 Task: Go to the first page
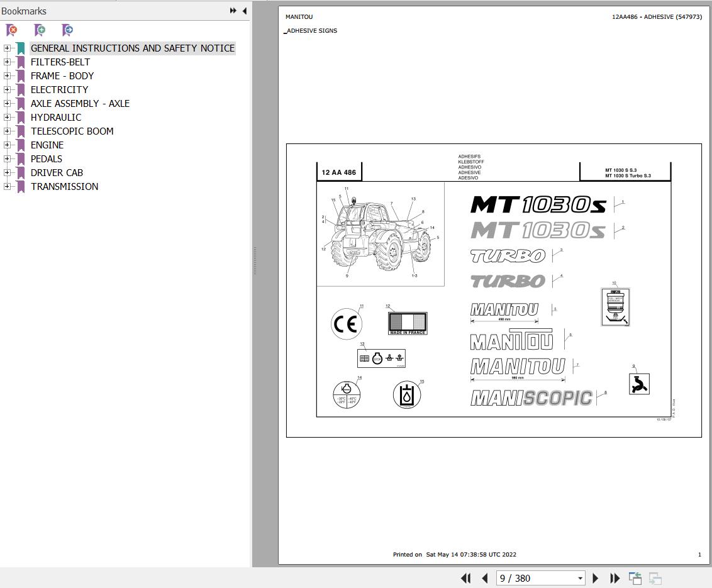[465, 578]
